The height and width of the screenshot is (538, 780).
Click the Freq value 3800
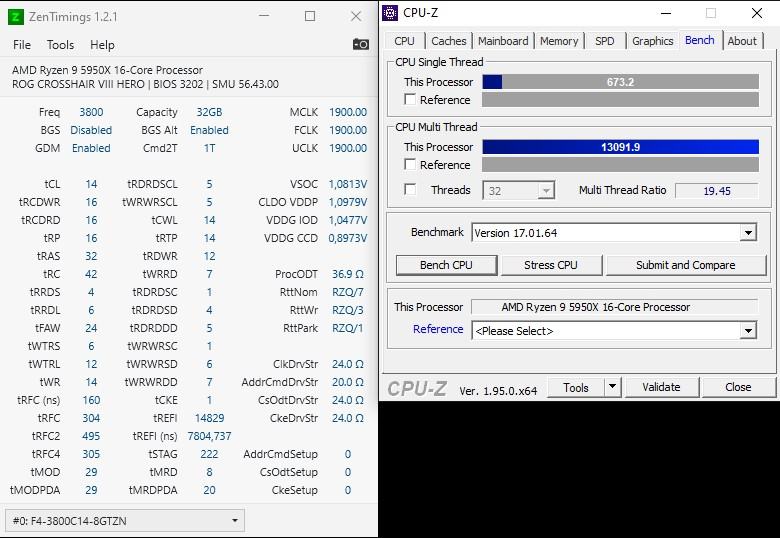click(x=91, y=112)
